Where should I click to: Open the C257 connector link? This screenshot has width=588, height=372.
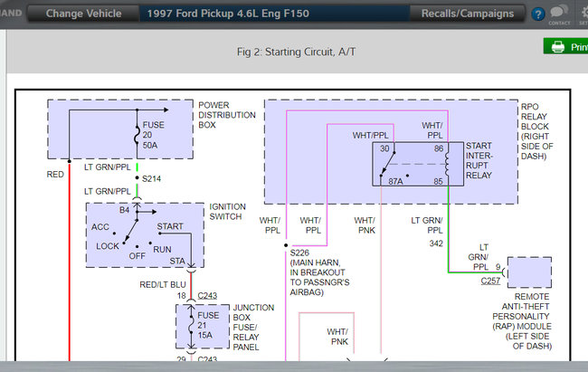pyautogui.click(x=490, y=281)
